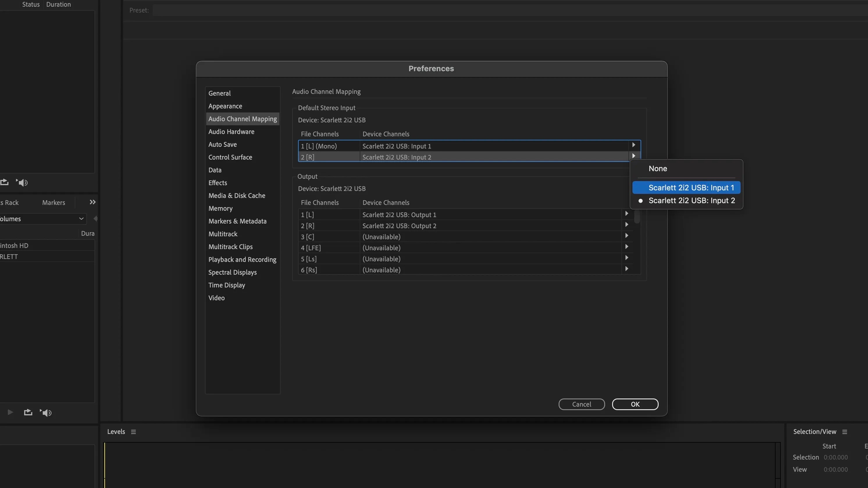The image size is (868, 488).
Task: Expand the channel arrow on the 4 [LFE] row
Action: point(626,246)
